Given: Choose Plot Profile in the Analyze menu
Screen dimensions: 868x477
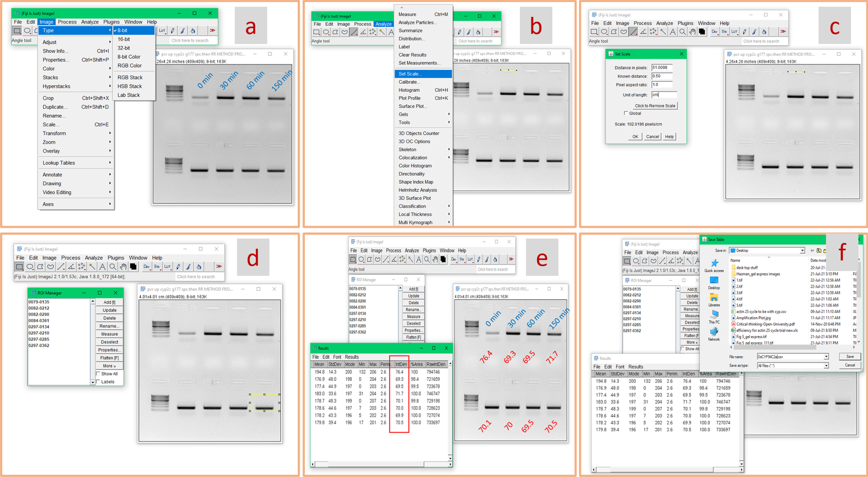Looking at the screenshot, I should tap(423, 98).
